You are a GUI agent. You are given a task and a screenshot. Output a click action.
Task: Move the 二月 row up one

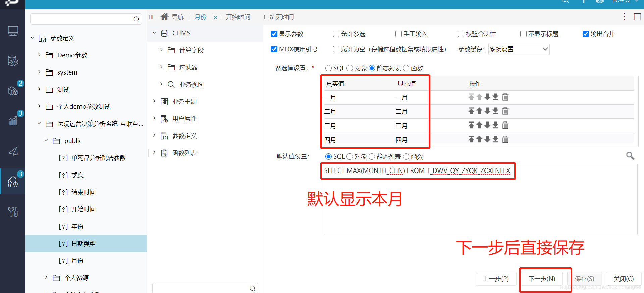coord(479,111)
